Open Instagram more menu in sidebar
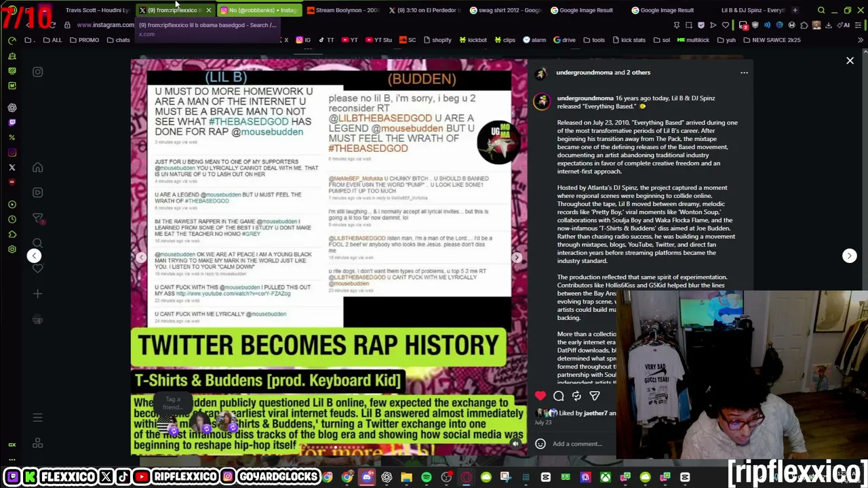 tap(37, 418)
